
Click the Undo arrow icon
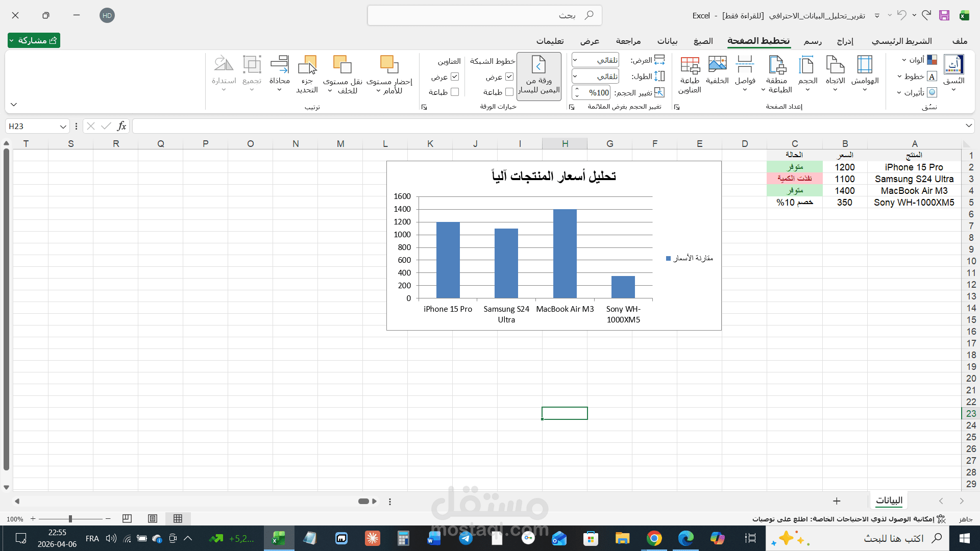coord(902,15)
